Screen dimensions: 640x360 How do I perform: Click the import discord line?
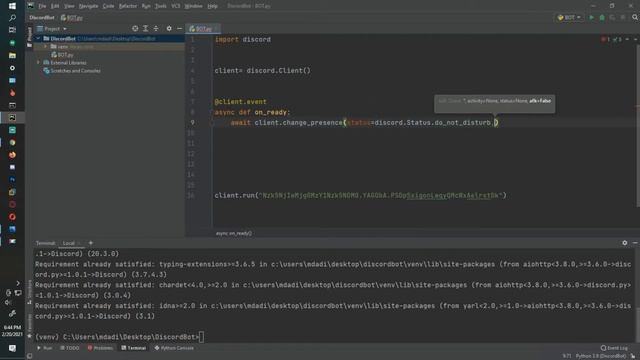(x=242, y=40)
